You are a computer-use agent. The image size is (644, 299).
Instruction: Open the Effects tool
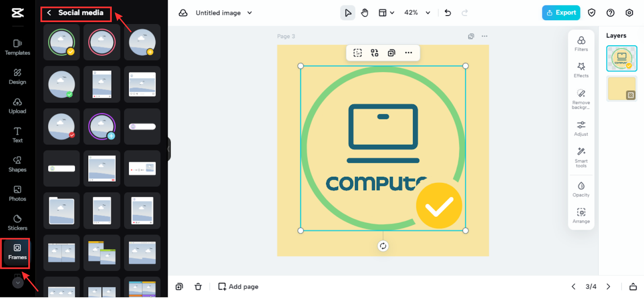tap(581, 70)
